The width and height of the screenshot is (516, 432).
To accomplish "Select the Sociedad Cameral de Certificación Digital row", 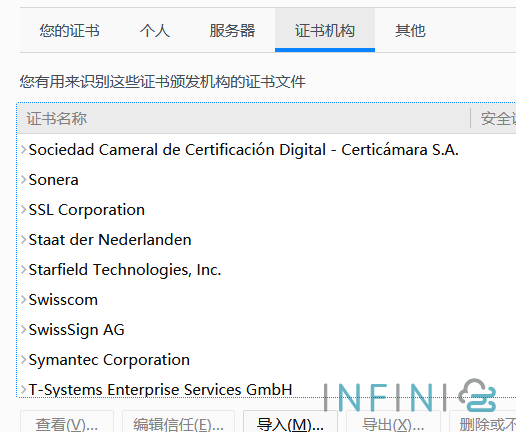I will [267, 150].
